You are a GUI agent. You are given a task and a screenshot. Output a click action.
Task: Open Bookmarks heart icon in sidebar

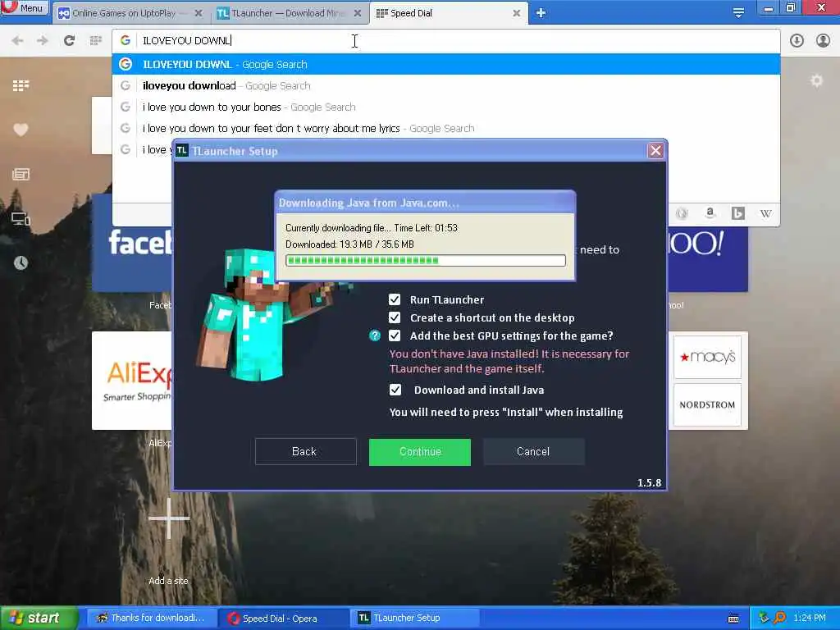click(21, 130)
